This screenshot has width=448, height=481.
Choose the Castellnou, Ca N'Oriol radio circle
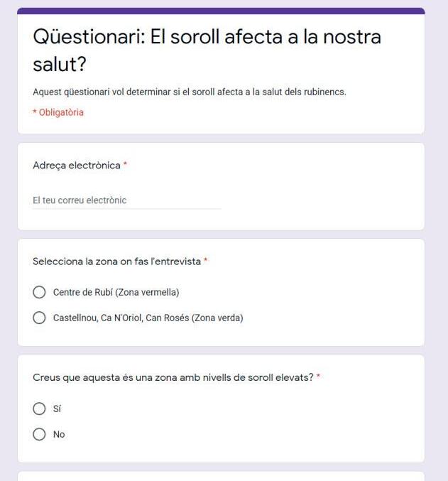click(40, 318)
